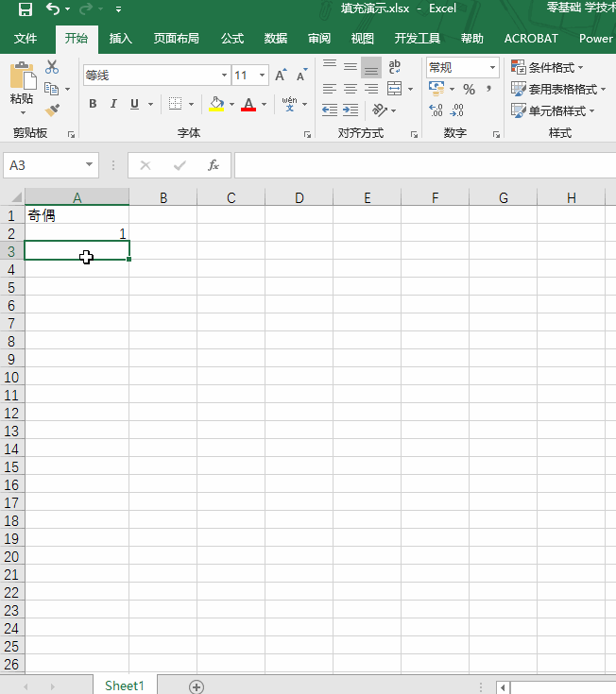Open the font size 11 dropdown

(x=262, y=76)
